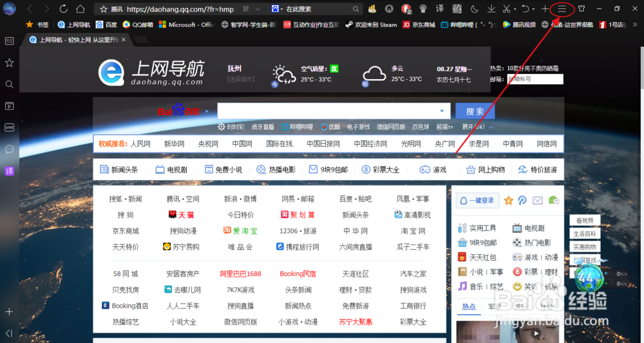The width and height of the screenshot is (644, 343).
Task: Open the undo icon dropdown arrow
Action: (533, 9)
